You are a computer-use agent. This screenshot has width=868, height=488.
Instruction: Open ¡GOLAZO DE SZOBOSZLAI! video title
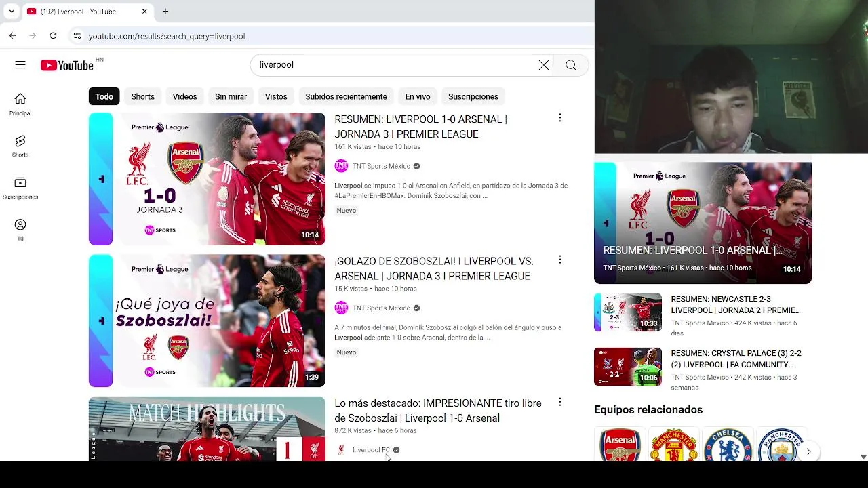434,268
